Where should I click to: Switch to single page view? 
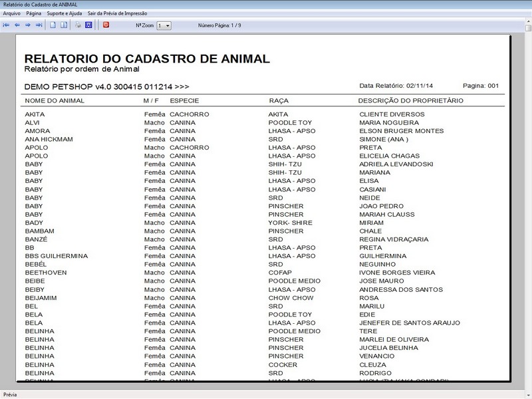[x=53, y=25]
